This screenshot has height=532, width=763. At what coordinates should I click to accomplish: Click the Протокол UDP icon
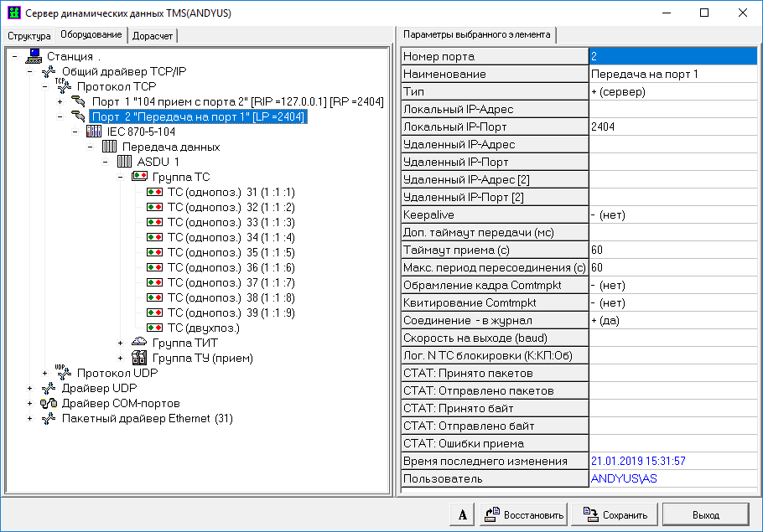point(64,372)
